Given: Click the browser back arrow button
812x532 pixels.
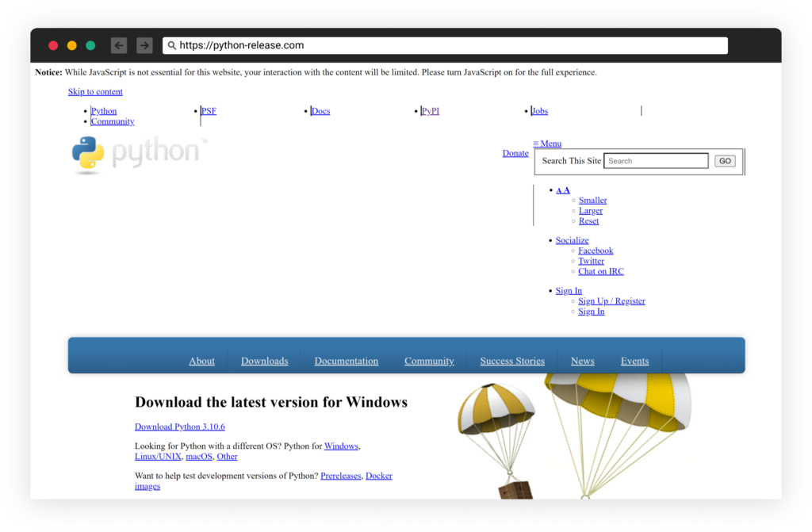Looking at the screenshot, I should tap(119, 45).
